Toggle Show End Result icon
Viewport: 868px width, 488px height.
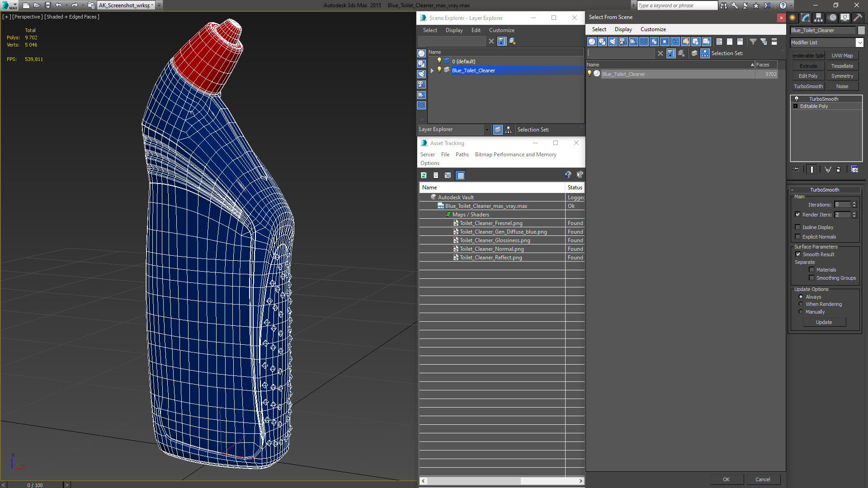[x=812, y=169]
